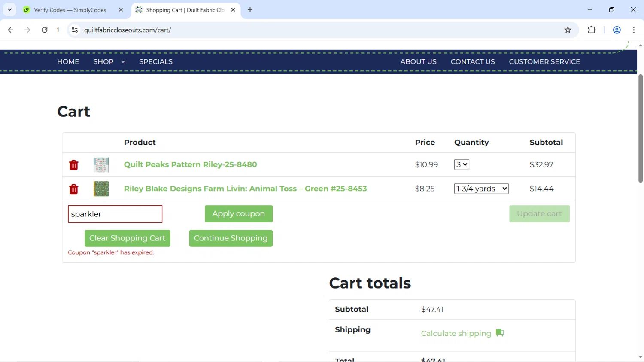
Task: Open SPECIALS navigation item
Action: (x=156, y=62)
